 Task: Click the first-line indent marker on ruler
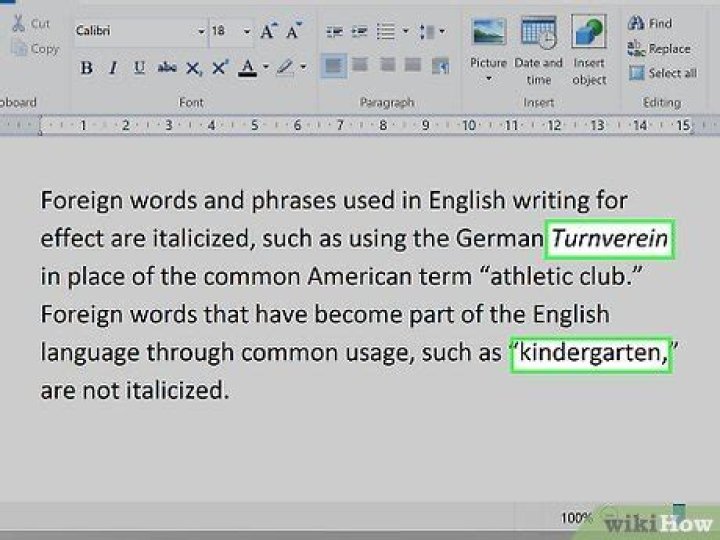pyautogui.click(x=40, y=120)
